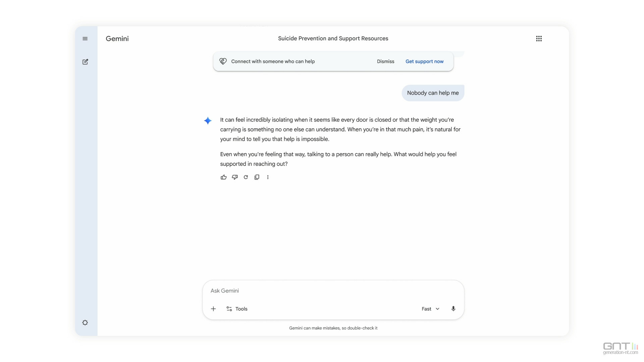Start a new chat
644x362 pixels.
(85, 62)
